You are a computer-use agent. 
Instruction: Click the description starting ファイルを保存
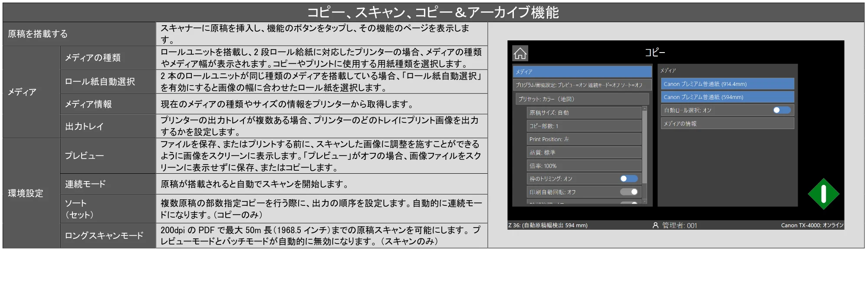322,156
